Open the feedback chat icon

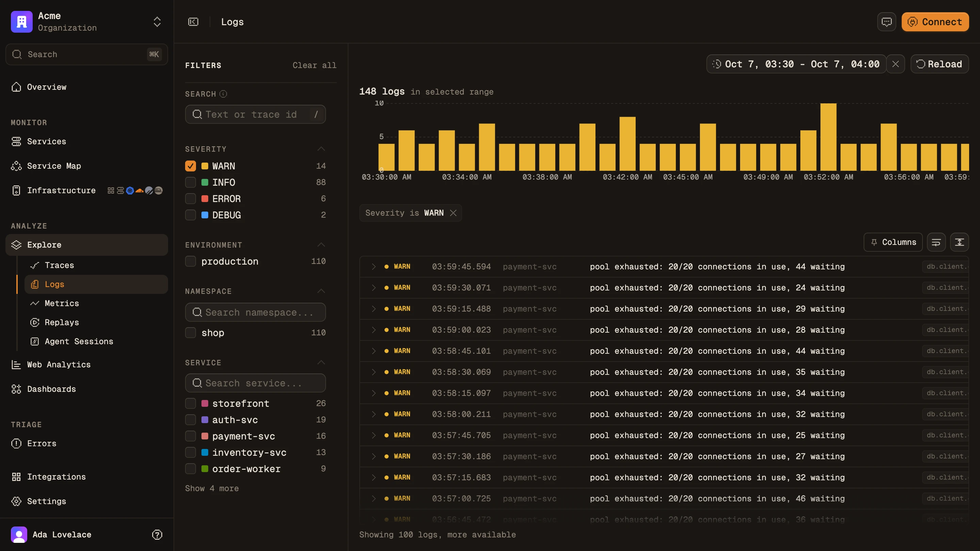[x=886, y=22]
